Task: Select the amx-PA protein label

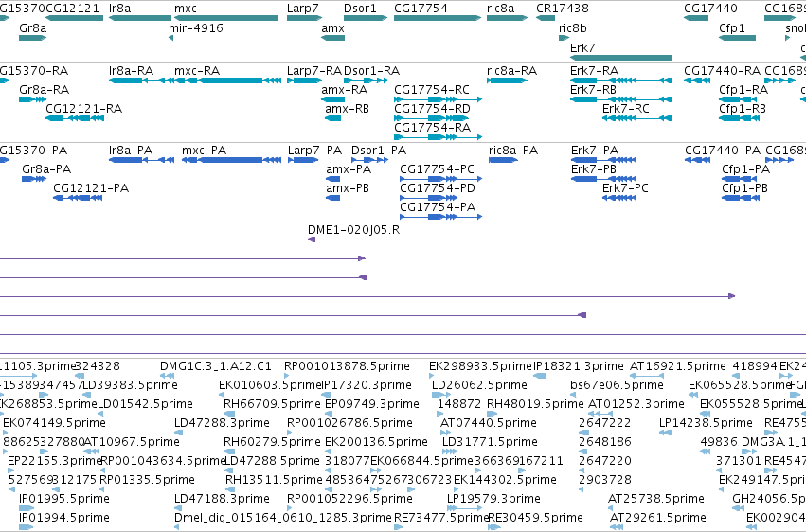Action: coord(349,168)
